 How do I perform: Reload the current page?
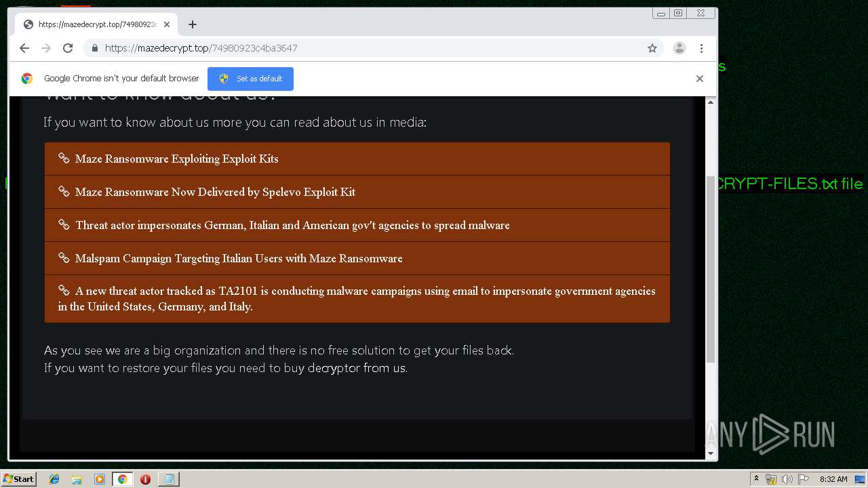click(x=68, y=48)
